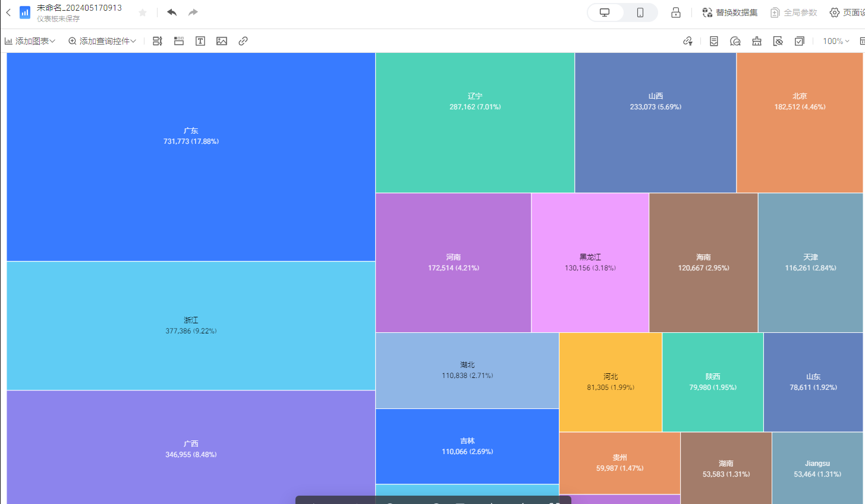The image size is (865, 504).
Task: Click 替换数据集 button
Action: [730, 12]
